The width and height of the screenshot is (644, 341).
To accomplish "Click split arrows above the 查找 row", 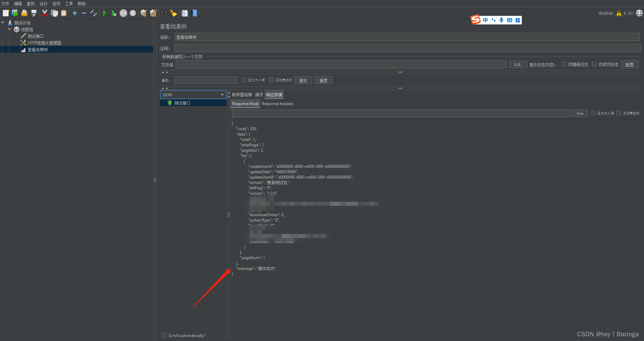I will pos(165,72).
